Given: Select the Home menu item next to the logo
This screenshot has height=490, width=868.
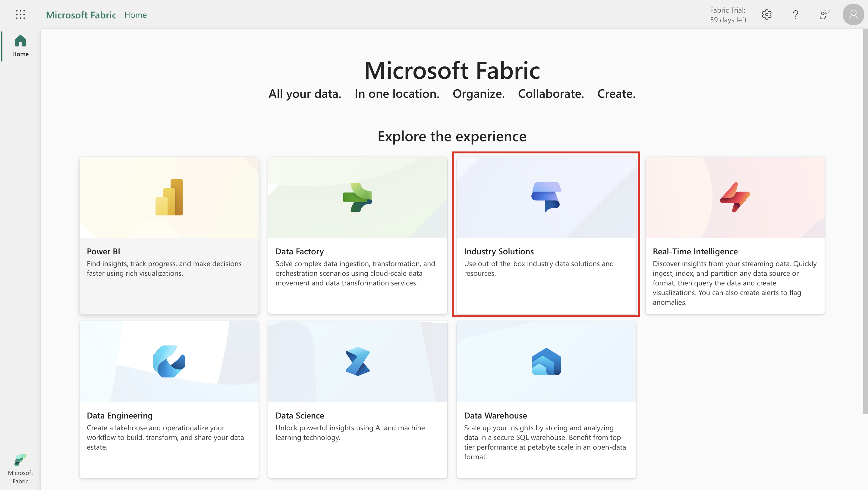Looking at the screenshot, I should (x=135, y=14).
